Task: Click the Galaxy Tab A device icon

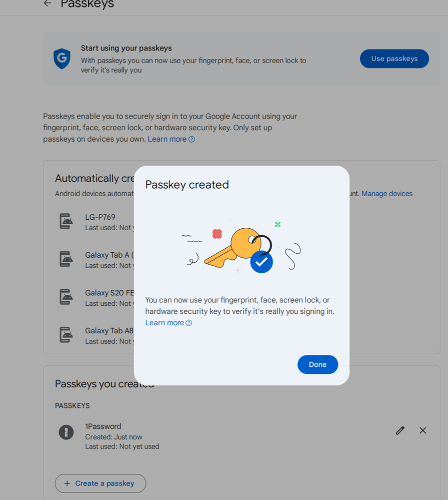Action: (x=66, y=259)
